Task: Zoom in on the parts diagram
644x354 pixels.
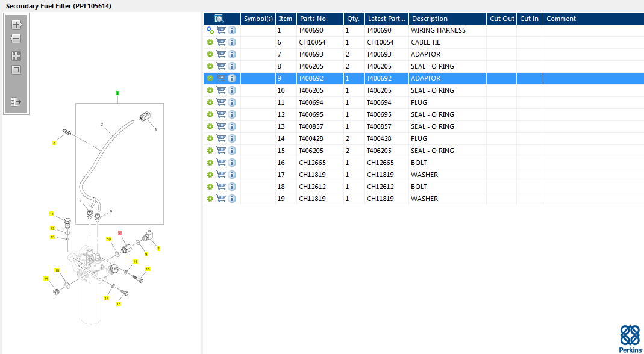Action: [16, 25]
